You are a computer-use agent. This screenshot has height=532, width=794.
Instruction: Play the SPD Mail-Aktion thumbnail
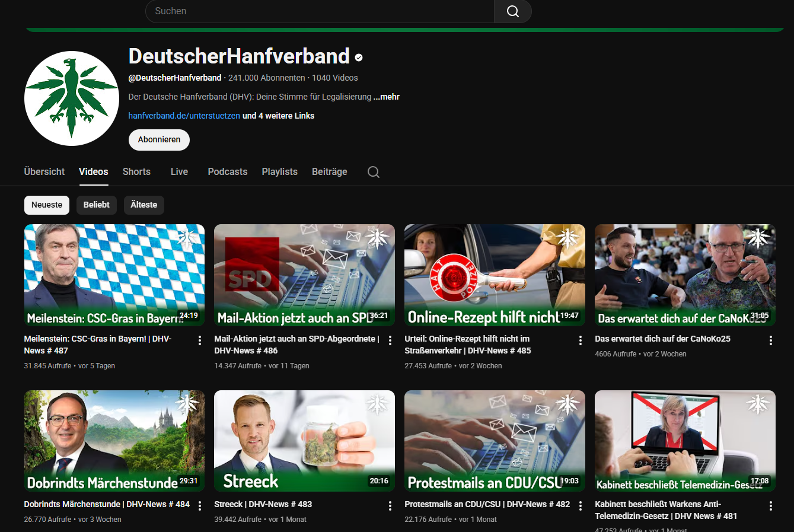coord(304,275)
